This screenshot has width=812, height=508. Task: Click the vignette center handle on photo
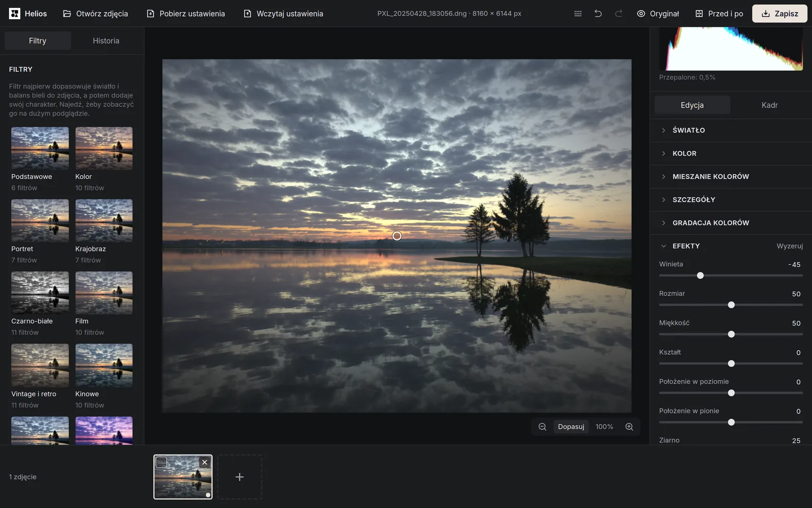pyautogui.click(x=397, y=236)
